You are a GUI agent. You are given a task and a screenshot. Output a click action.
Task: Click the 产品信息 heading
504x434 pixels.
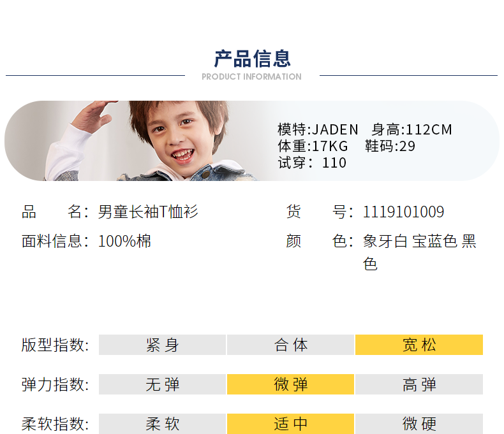(253, 59)
